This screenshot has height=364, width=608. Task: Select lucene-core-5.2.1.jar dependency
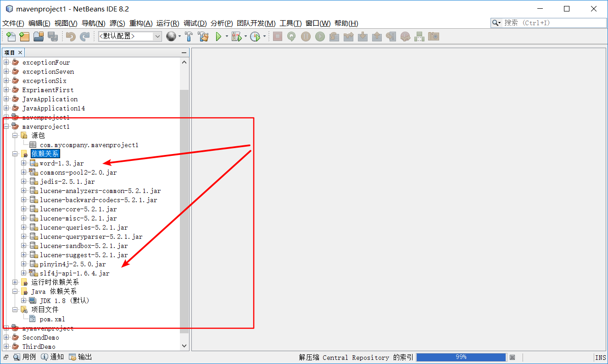[x=78, y=209]
